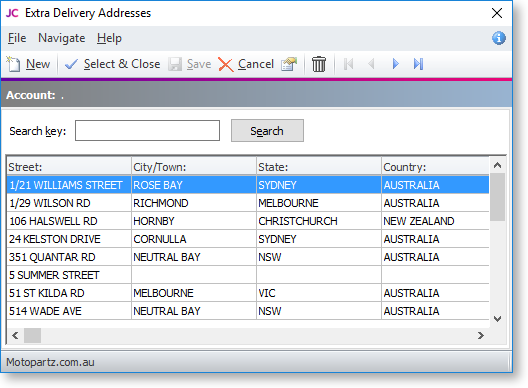The height and width of the screenshot is (388, 528).
Task: Go to first record navigation icon
Action: (x=349, y=64)
